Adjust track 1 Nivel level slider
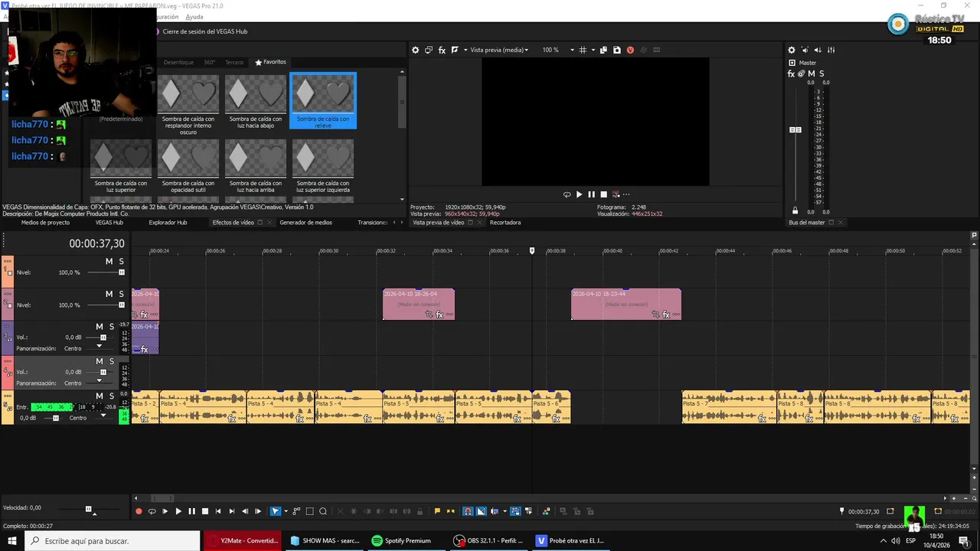 pyautogui.click(x=121, y=272)
